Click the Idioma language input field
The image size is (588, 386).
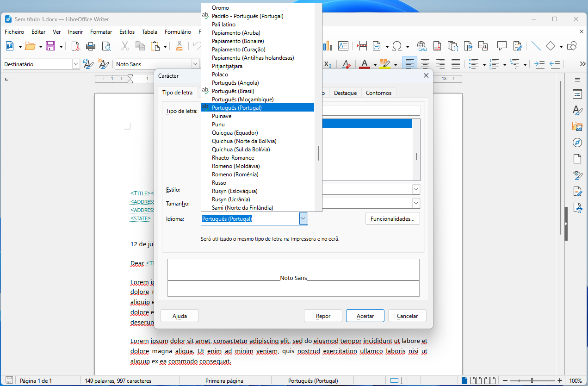click(250, 219)
